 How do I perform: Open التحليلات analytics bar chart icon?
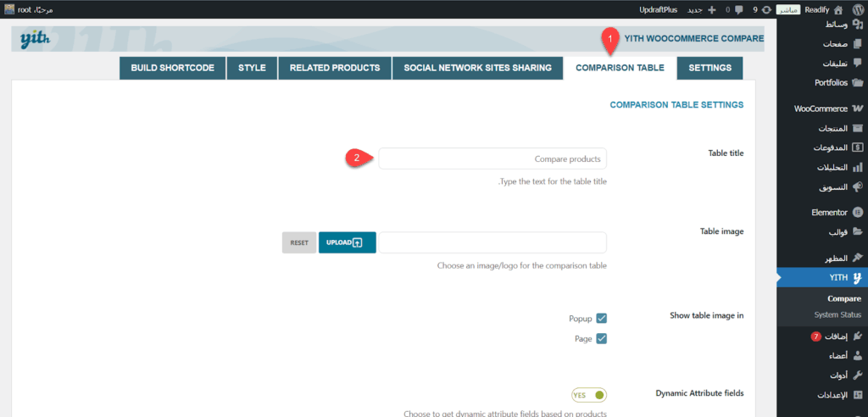[x=858, y=167]
